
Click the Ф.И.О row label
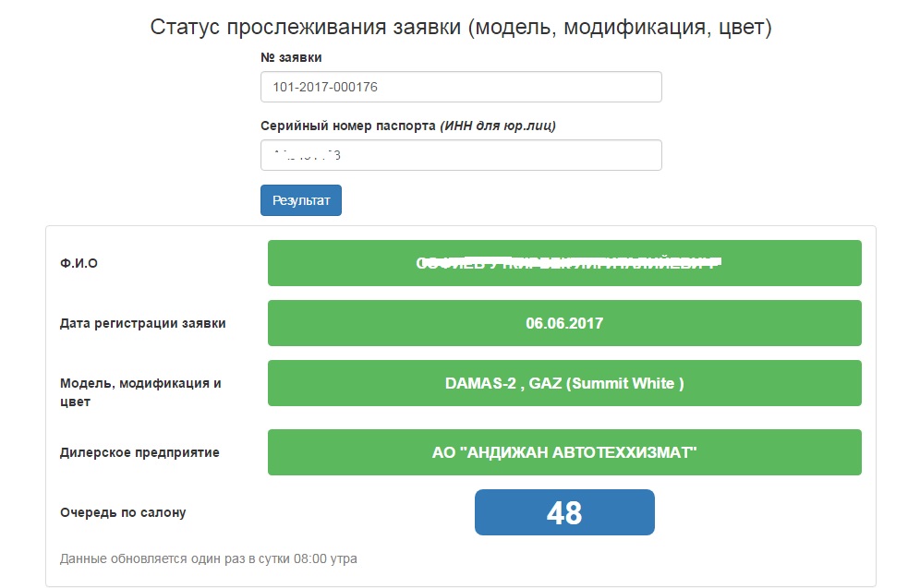(x=79, y=263)
